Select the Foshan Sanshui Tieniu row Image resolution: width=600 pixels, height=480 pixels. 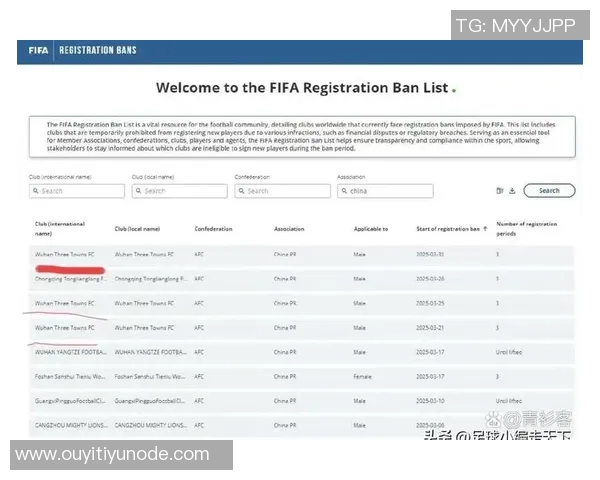pyautogui.click(x=300, y=377)
